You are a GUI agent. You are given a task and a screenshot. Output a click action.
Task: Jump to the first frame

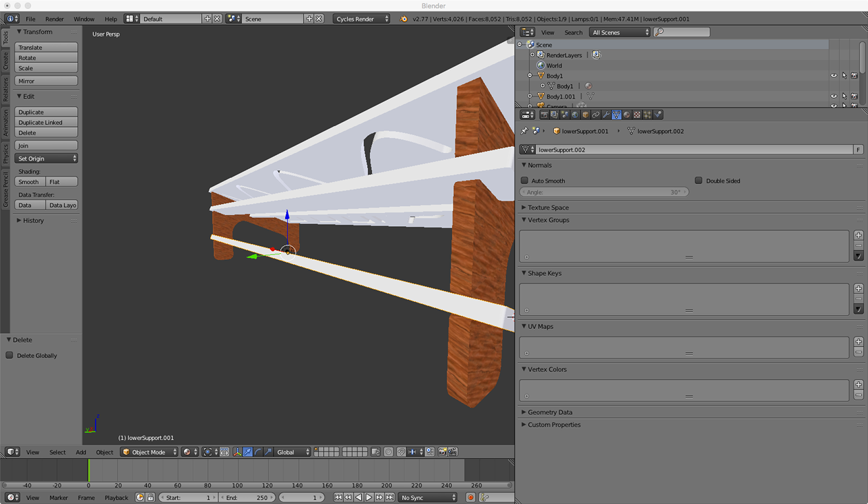coord(338,497)
